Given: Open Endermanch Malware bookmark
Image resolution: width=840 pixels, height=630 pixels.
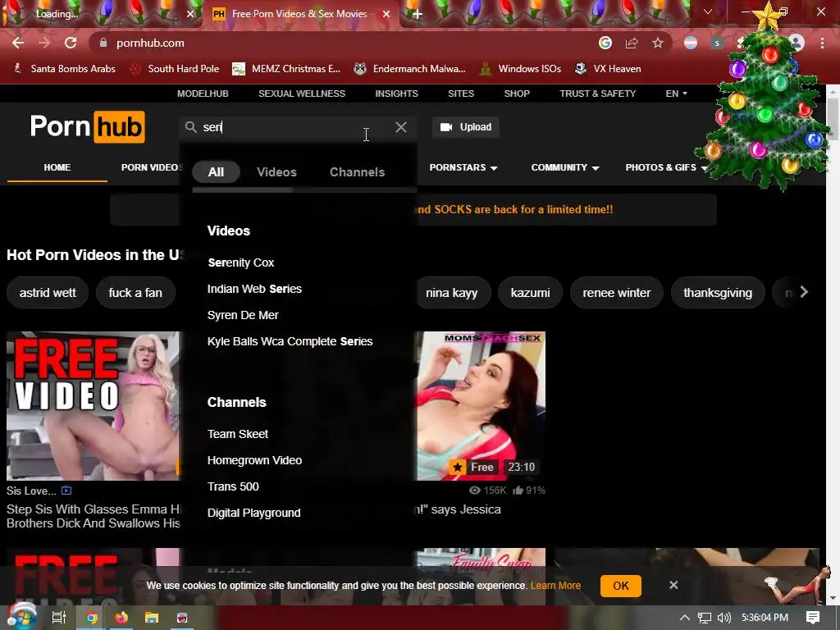Looking at the screenshot, I should (410, 69).
